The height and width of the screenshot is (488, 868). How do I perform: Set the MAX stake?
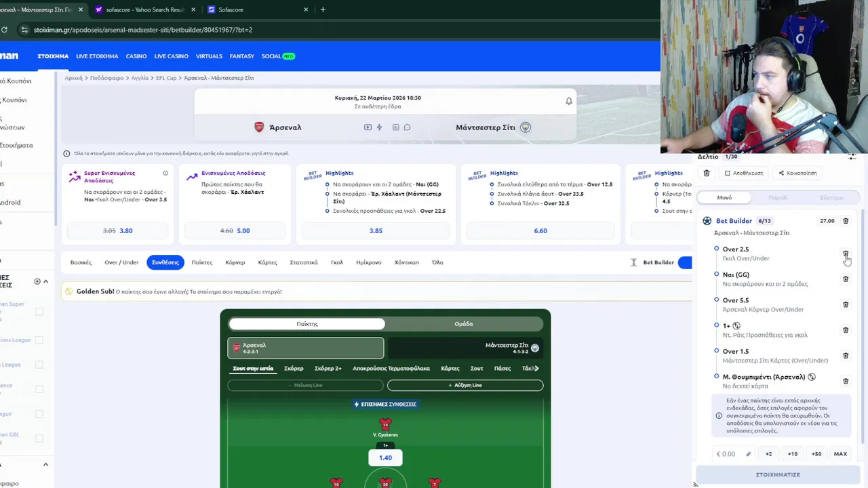(840, 454)
